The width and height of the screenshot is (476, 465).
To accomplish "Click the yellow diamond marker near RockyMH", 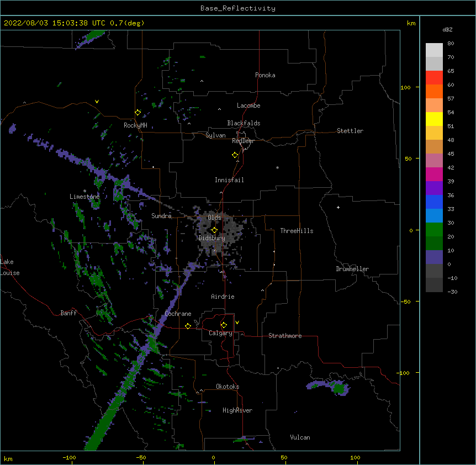I will (x=138, y=113).
